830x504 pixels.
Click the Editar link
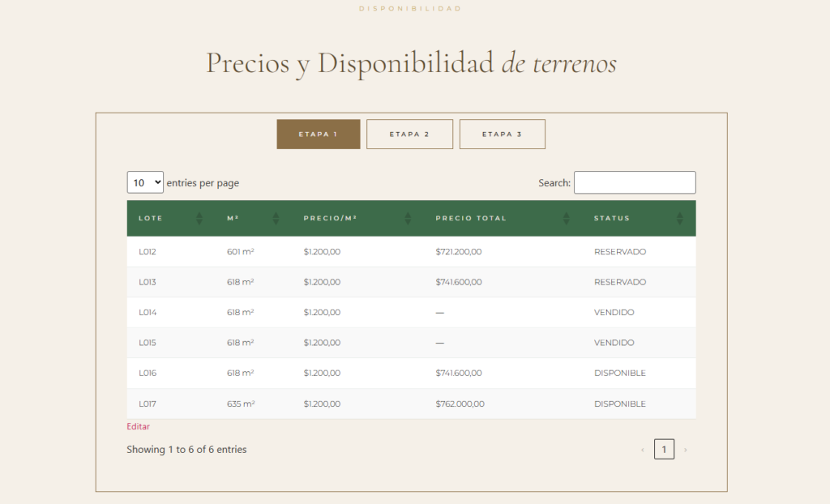138,426
